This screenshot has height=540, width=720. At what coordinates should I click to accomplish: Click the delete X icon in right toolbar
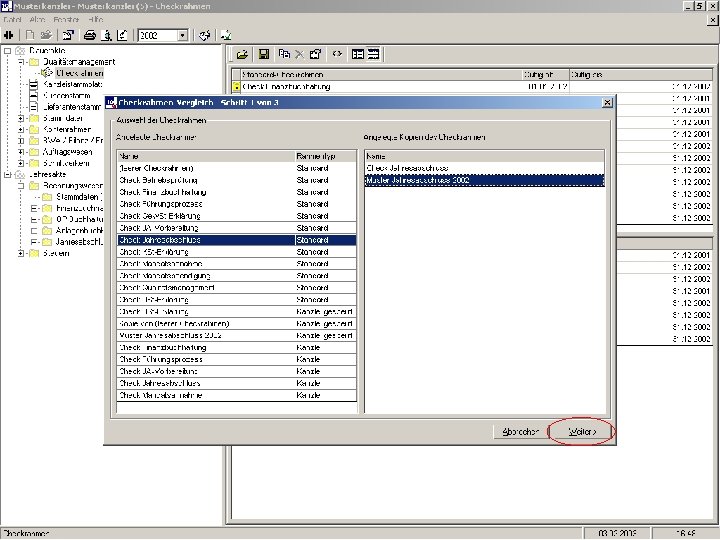299,54
